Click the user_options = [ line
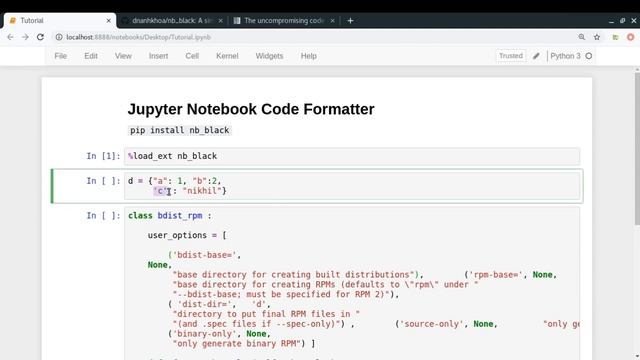This screenshot has height=360, width=640. pos(187,235)
